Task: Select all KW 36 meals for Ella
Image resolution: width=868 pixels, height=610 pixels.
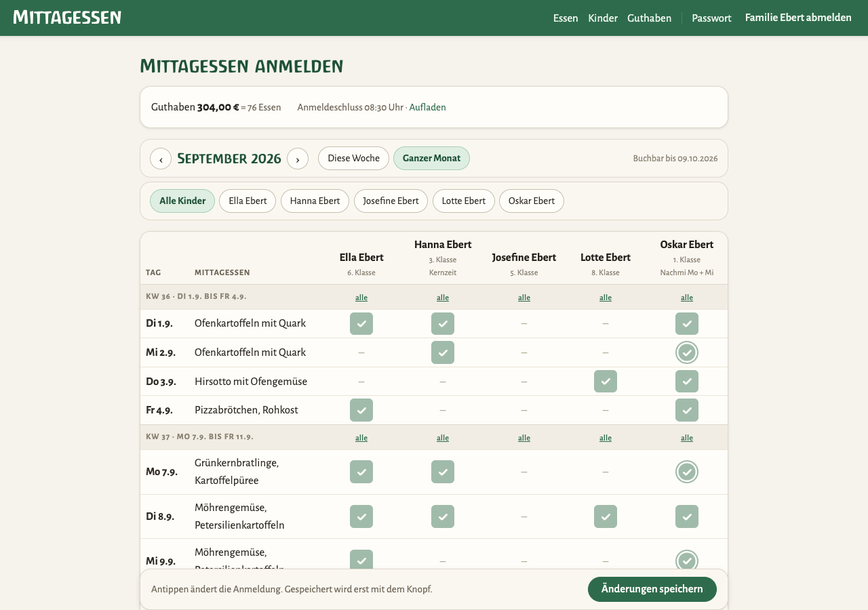Action: tap(361, 298)
